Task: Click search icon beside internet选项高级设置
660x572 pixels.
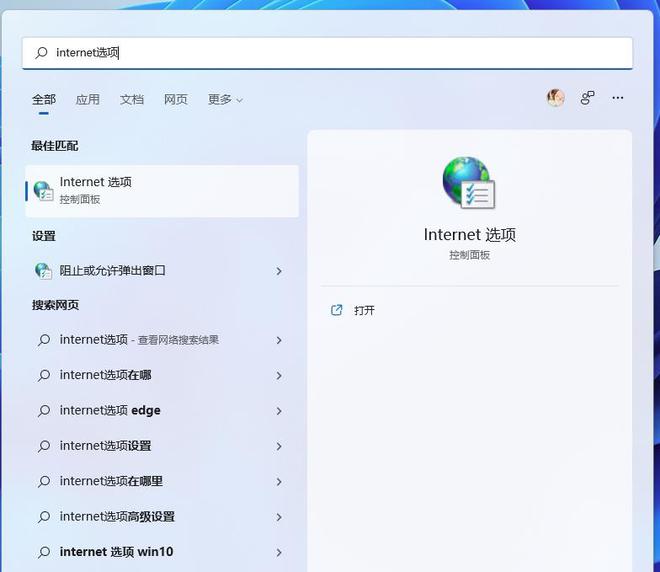Action: [44, 516]
